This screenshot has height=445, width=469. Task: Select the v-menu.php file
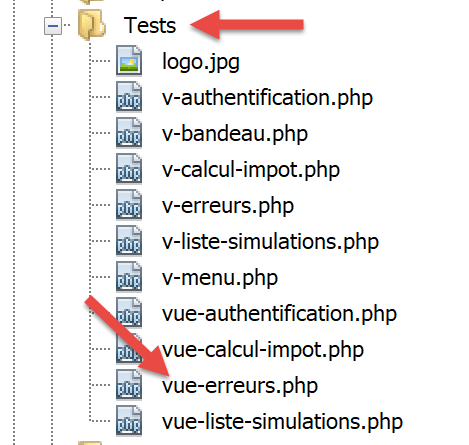pyautogui.click(x=220, y=278)
